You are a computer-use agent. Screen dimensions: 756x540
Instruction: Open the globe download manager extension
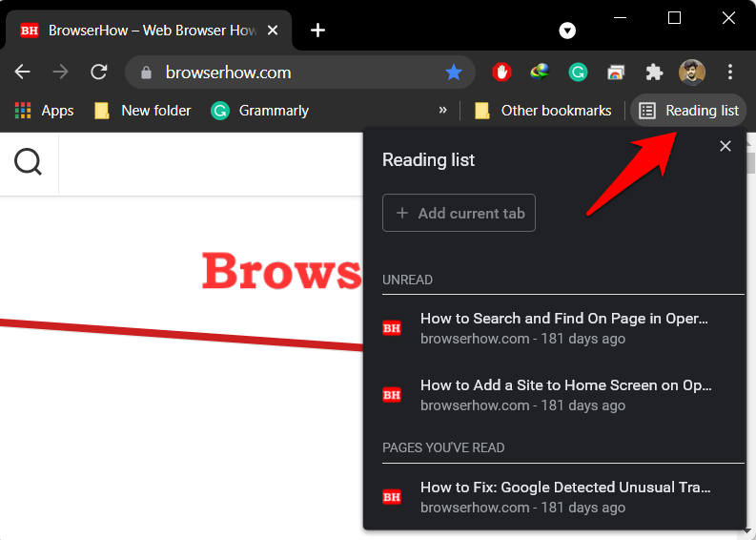[x=540, y=73]
